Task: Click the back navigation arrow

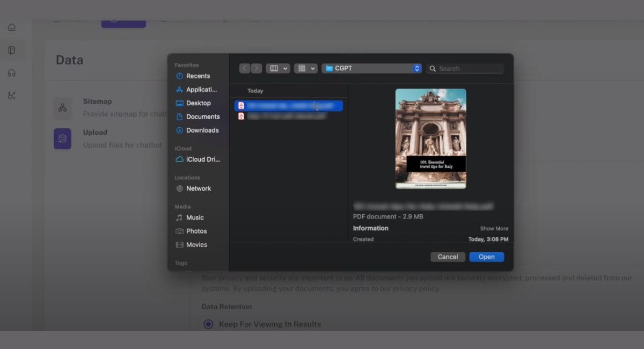Action: (x=245, y=69)
